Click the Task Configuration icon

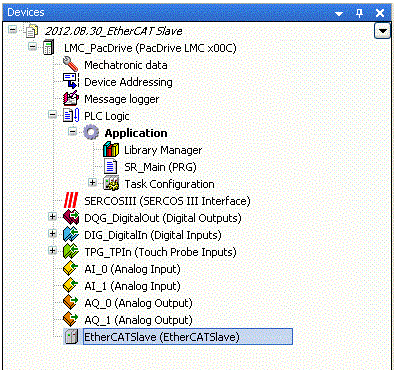tap(111, 183)
